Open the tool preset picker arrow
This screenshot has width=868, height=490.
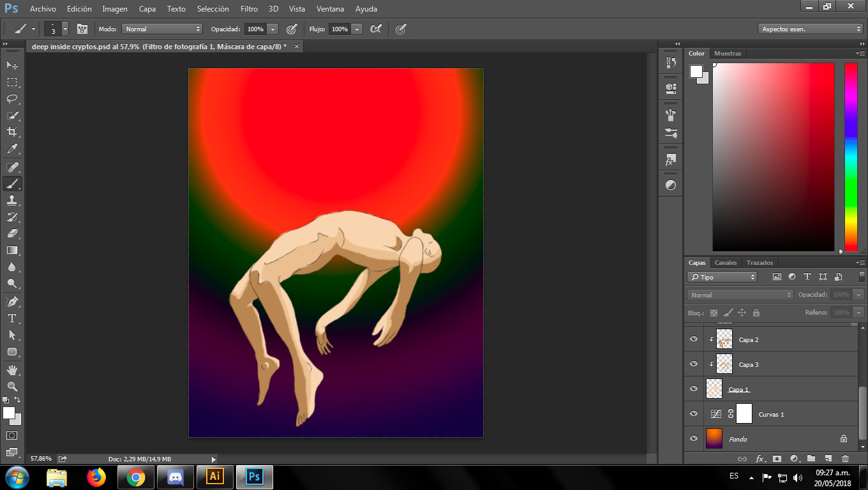click(x=34, y=29)
